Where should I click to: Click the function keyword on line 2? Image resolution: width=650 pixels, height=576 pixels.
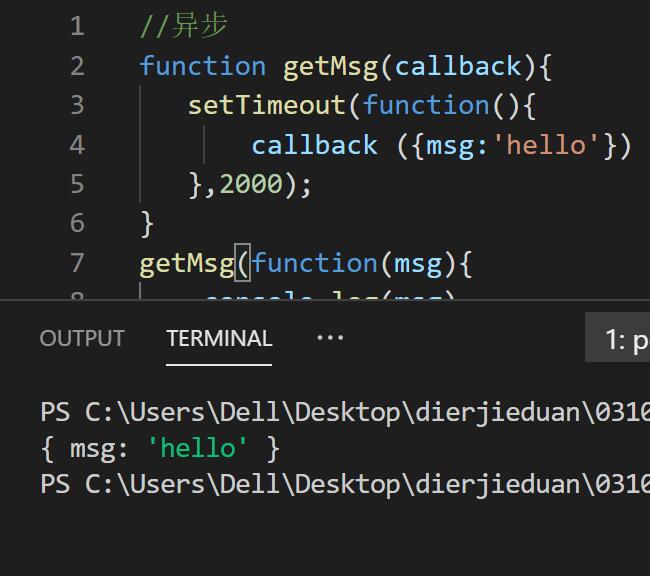click(x=203, y=66)
